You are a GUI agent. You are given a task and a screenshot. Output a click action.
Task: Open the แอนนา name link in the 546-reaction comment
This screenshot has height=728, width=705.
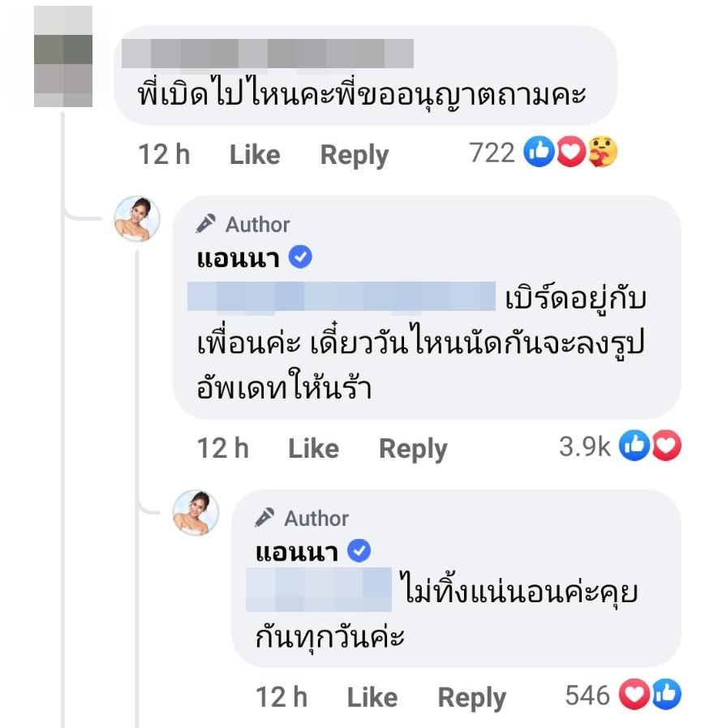coord(296,552)
